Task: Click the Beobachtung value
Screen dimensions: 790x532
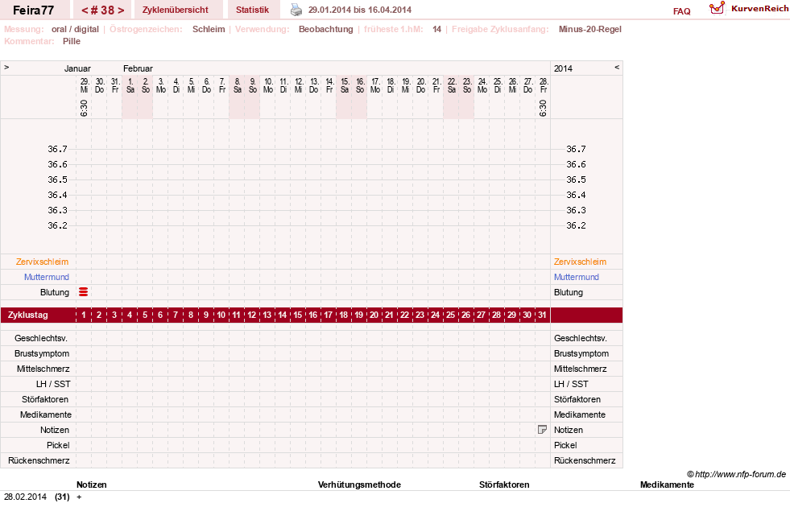Action: pyautogui.click(x=326, y=29)
